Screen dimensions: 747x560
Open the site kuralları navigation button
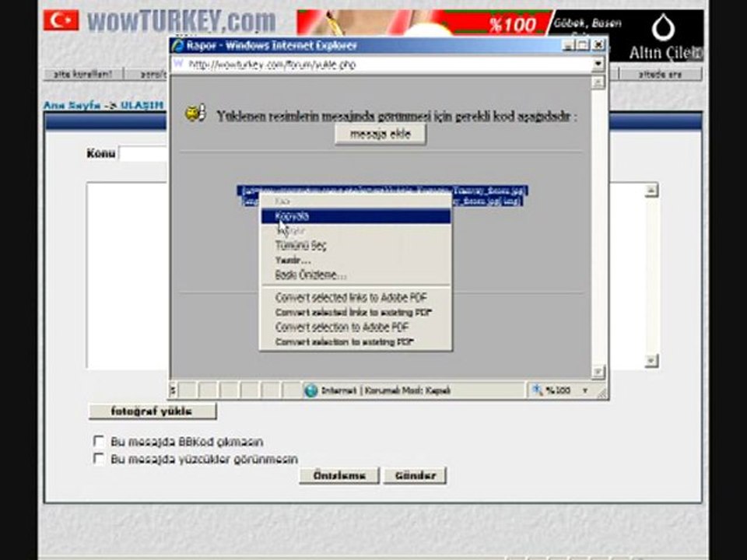click(x=83, y=75)
